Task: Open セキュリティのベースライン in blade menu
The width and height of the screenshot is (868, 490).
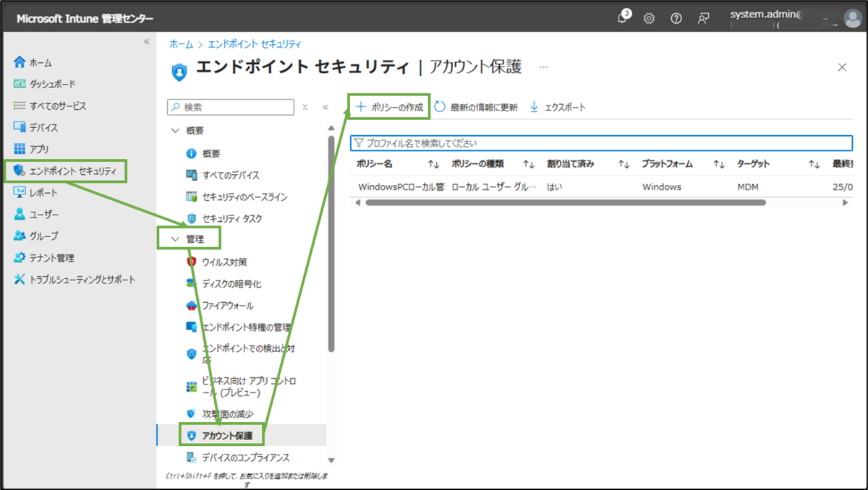Action: point(237,197)
